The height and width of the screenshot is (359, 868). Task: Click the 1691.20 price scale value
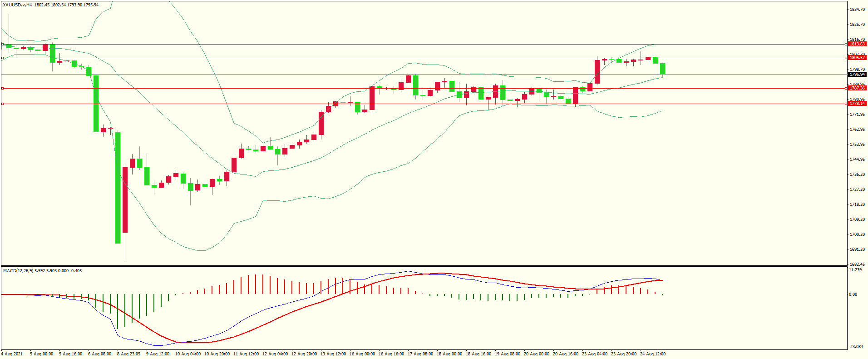pyautogui.click(x=857, y=249)
